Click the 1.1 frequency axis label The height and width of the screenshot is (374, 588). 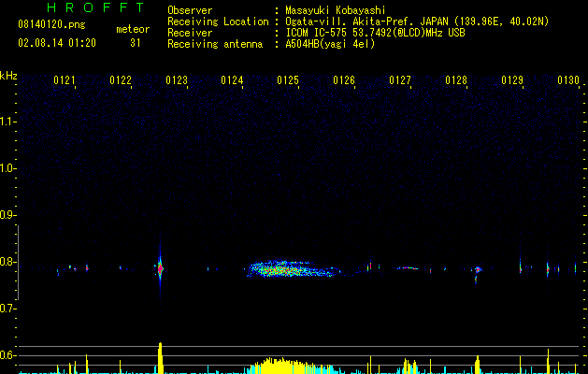tap(7, 122)
